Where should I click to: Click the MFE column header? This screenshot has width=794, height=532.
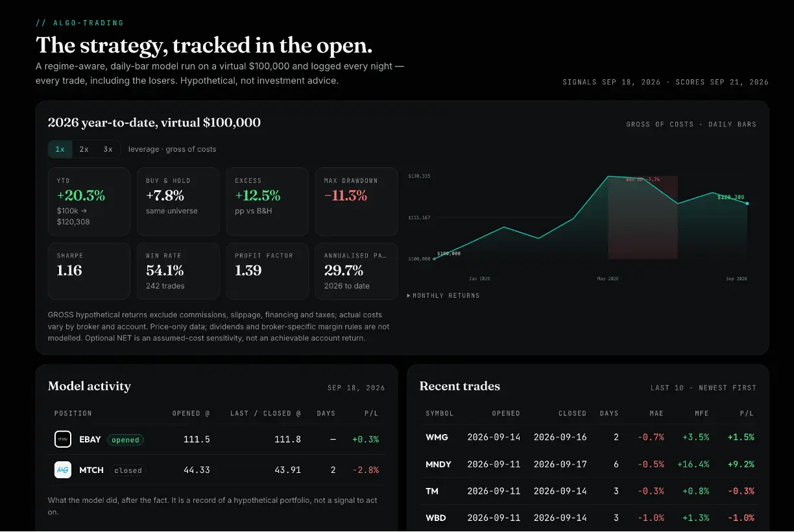(702, 413)
